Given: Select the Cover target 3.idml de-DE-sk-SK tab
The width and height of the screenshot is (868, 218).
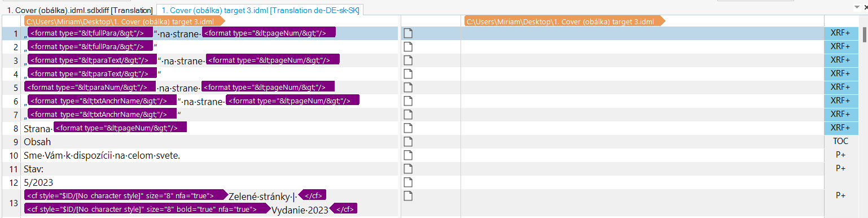Looking at the screenshot, I should 260,10.
